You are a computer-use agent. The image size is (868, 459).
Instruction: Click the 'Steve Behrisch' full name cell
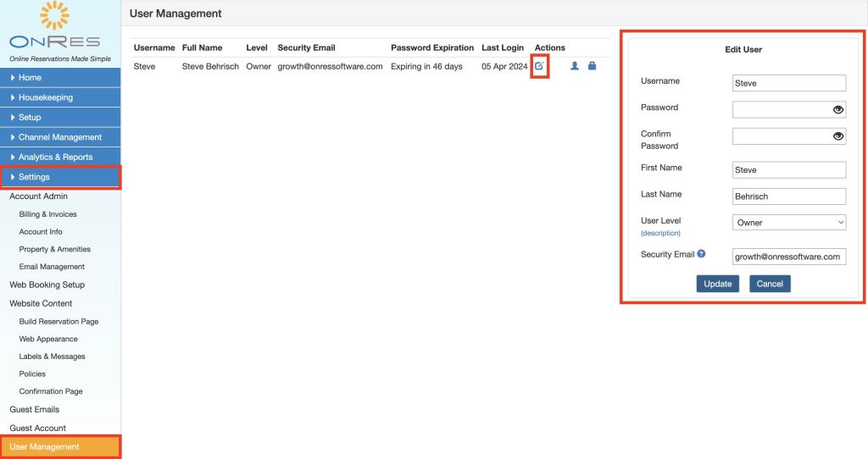210,66
